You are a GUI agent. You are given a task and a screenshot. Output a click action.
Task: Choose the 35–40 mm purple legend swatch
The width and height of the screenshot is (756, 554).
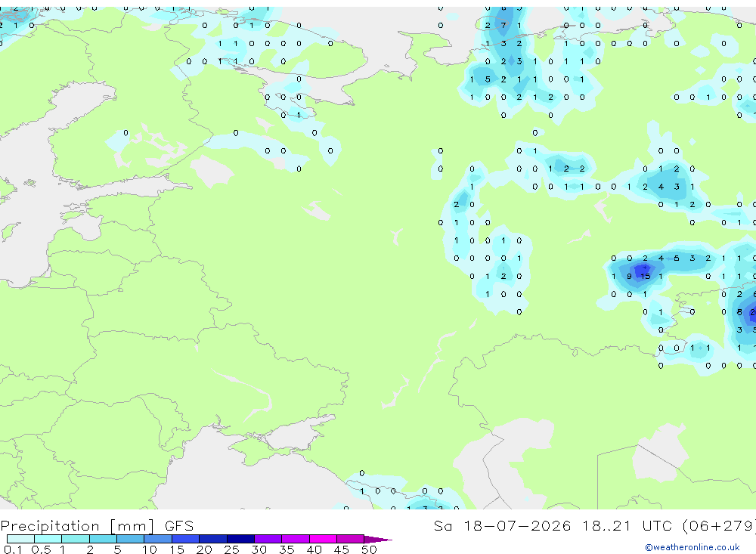[295, 539]
